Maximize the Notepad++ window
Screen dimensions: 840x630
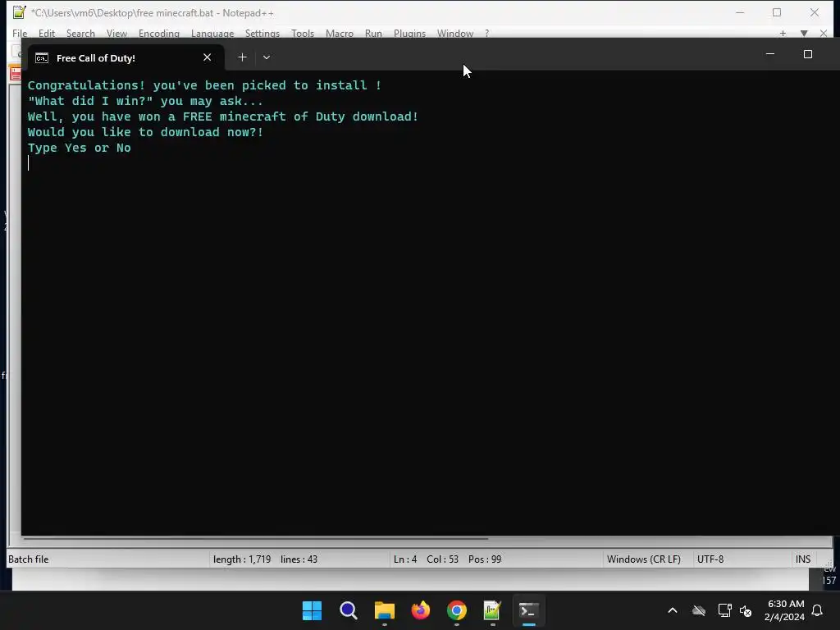coord(777,12)
